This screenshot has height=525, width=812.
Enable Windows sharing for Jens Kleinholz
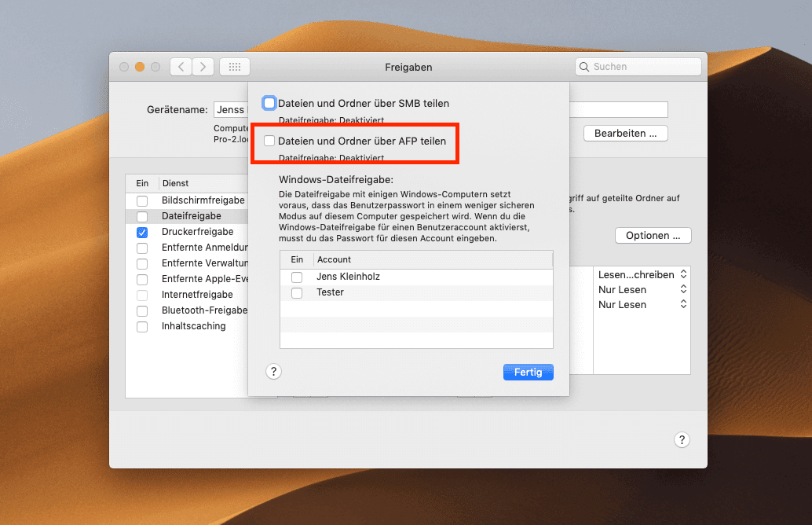tap(297, 277)
